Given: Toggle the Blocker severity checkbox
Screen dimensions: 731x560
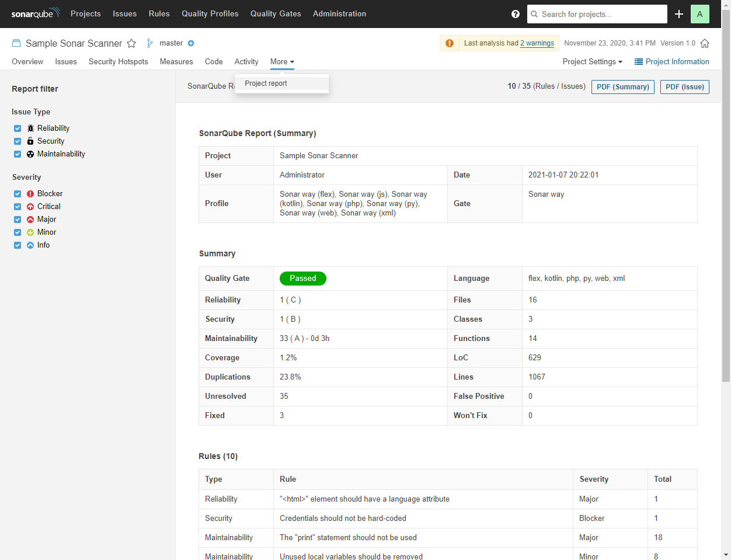Looking at the screenshot, I should click(x=18, y=194).
